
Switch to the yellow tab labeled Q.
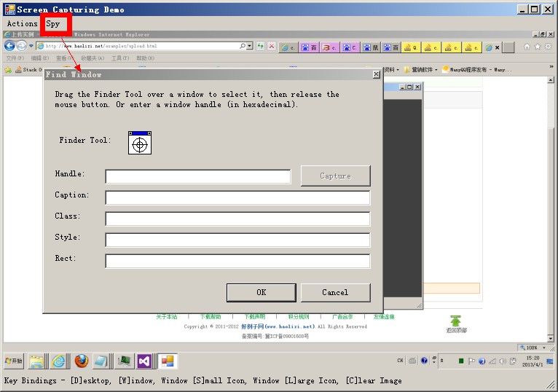(x=412, y=47)
